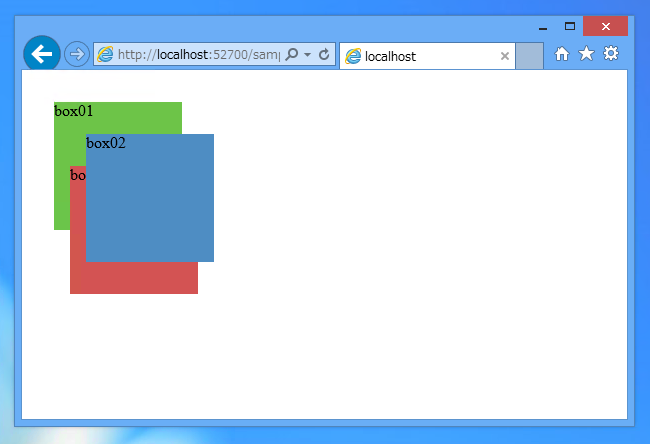This screenshot has width=650, height=444.
Task: Open Favorites star icon
Action: coord(586,53)
